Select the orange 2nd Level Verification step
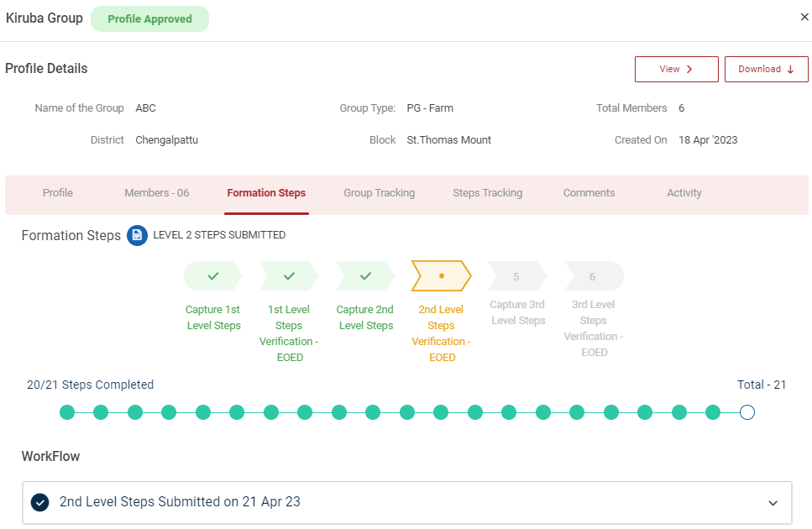812x529 pixels. point(441,275)
